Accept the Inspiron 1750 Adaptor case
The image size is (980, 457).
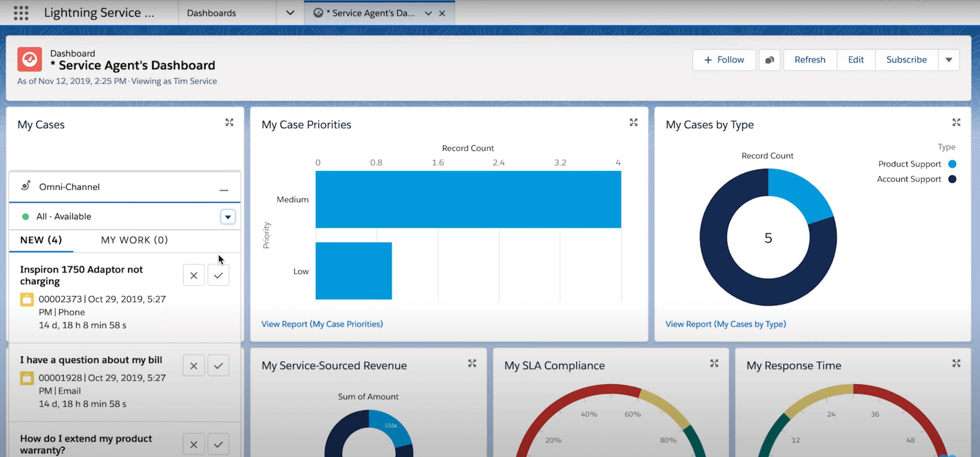218,276
